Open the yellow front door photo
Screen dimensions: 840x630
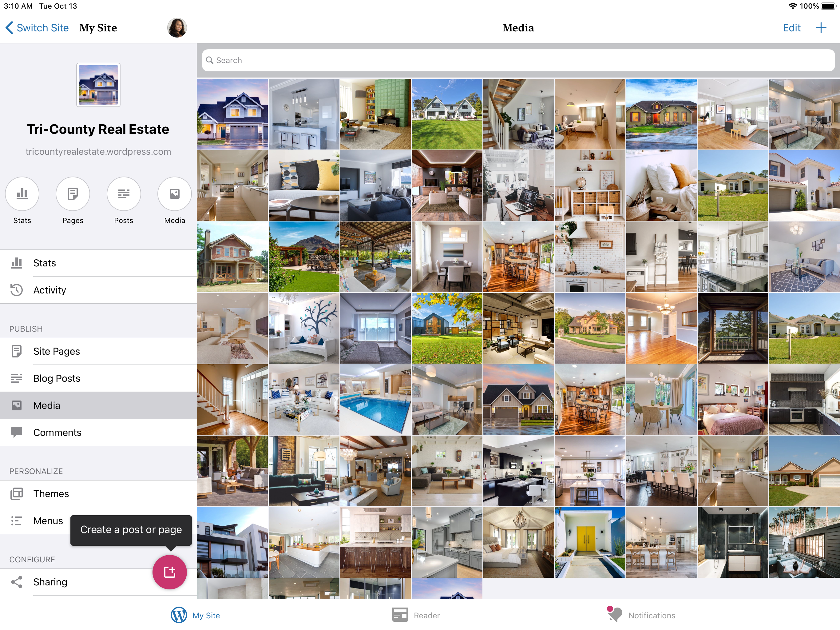pyautogui.click(x=590, y=542)
